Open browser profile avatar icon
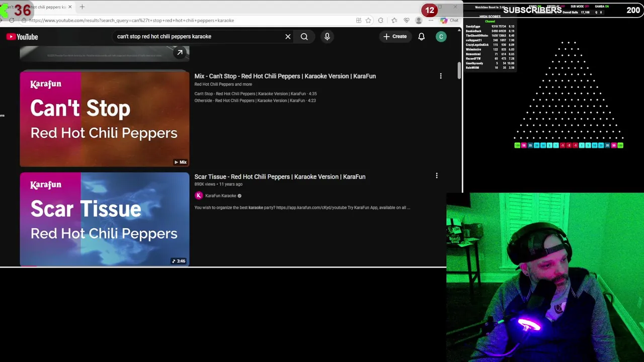 click(419, 21)
